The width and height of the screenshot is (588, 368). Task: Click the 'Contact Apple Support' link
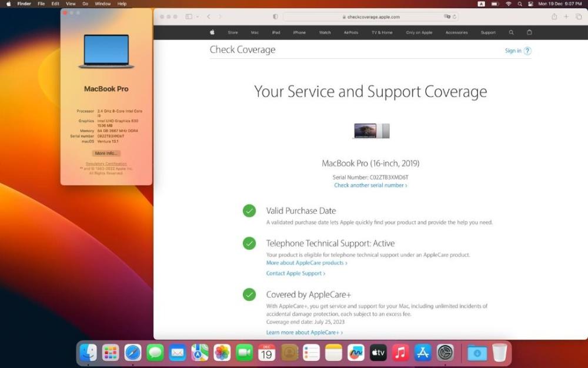296,273
